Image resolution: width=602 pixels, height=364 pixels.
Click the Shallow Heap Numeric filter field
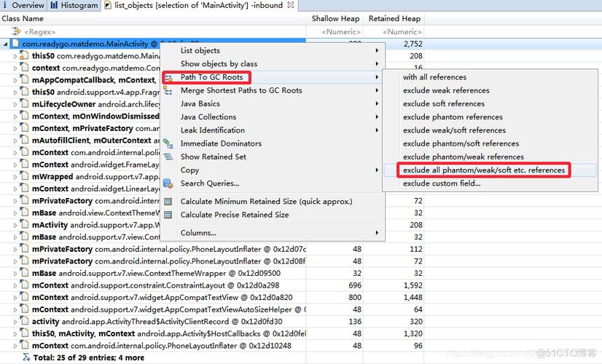(x=341, y=32)
